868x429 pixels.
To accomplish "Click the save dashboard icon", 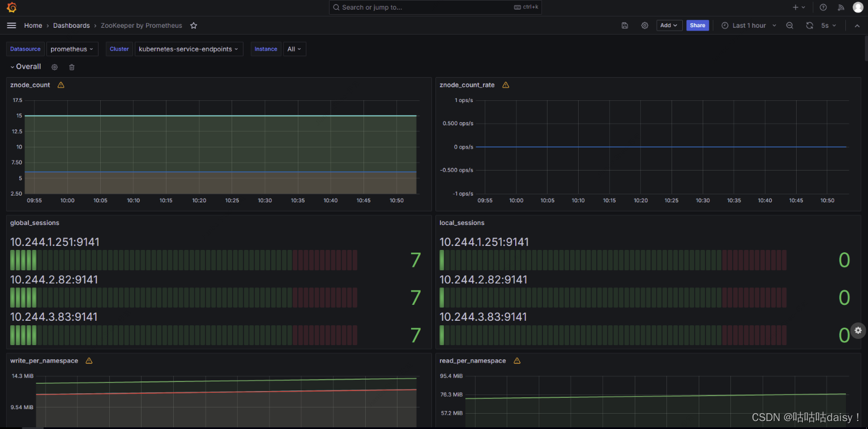I will click(x=625, y=26).
